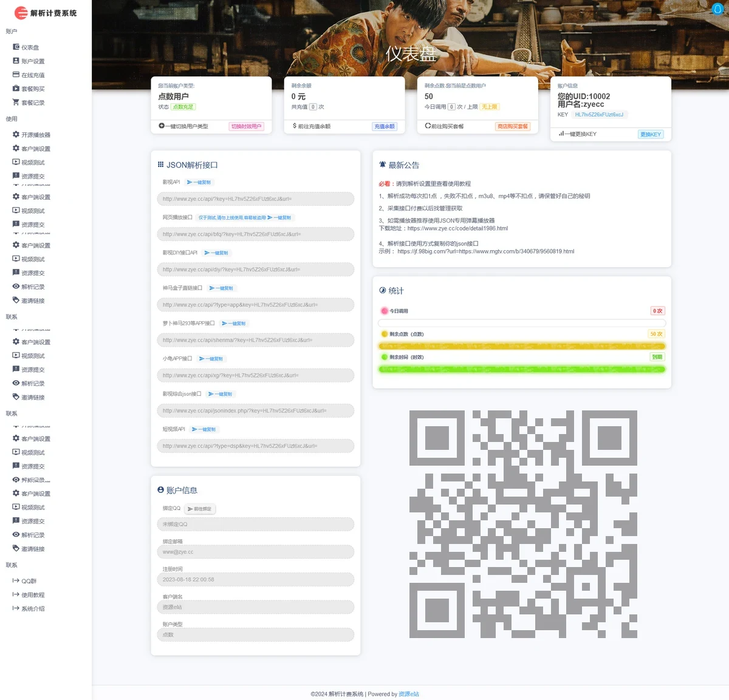Open 账户设置 in the sidebar
The width and height of the screenshot is (729, 700).
coord(33,61)
